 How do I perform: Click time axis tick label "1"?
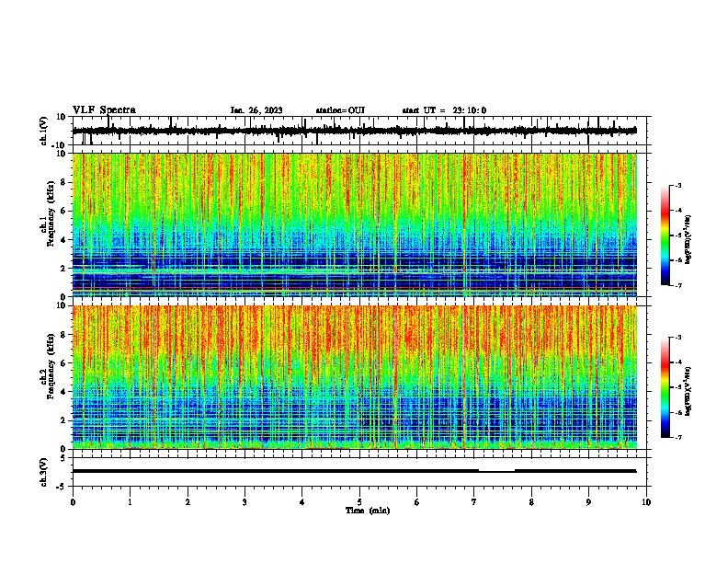pos(131,502)
